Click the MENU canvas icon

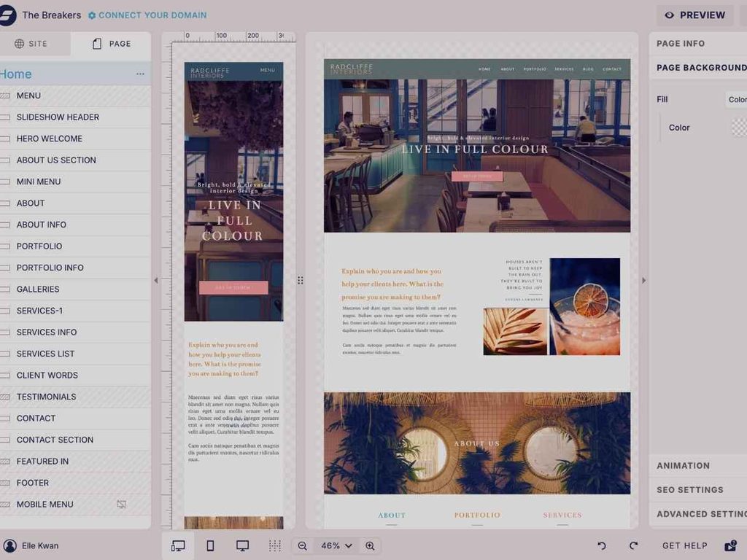(5, 96)
